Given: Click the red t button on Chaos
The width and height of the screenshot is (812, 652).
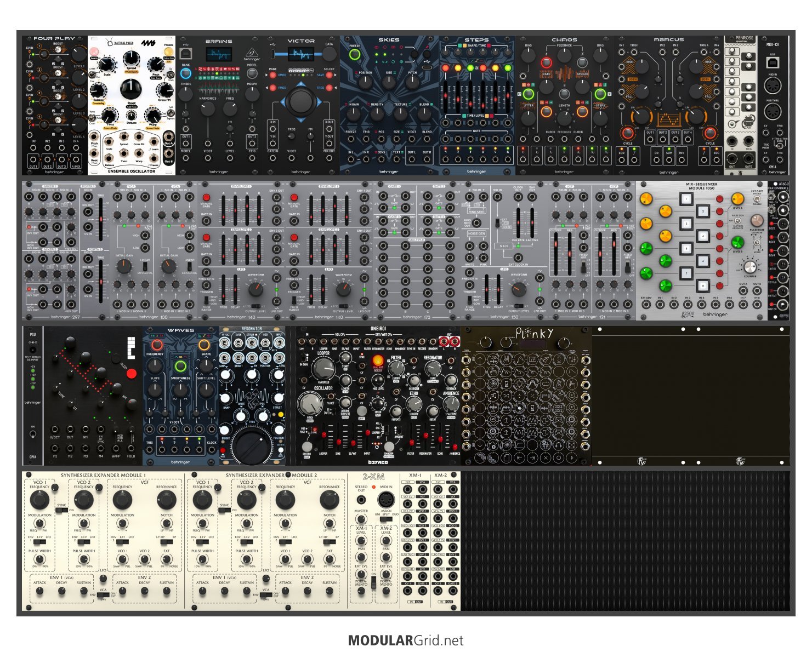Looking at the screenshot, I should [x=546, y=62].
